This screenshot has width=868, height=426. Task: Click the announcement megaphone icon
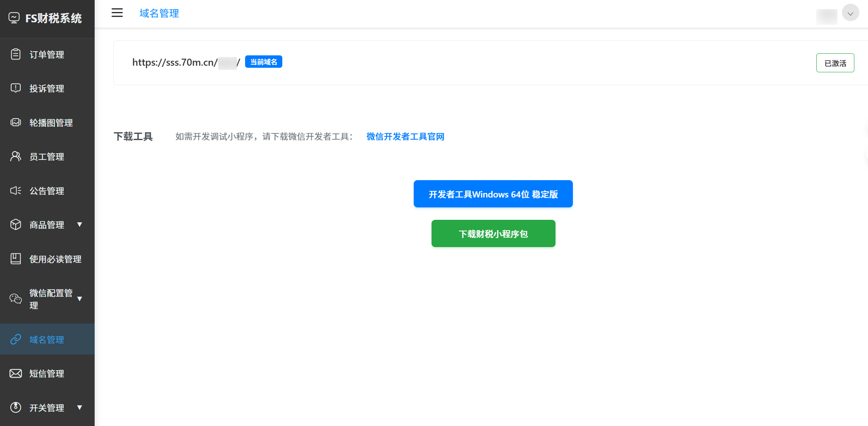pos(16,190)
